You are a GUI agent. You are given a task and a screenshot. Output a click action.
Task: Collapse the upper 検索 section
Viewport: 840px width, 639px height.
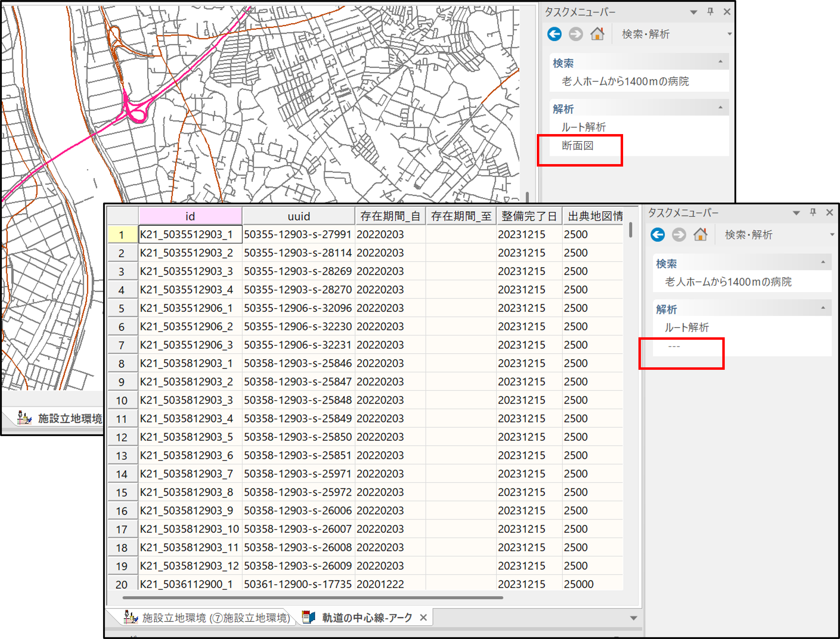(721, 61)
